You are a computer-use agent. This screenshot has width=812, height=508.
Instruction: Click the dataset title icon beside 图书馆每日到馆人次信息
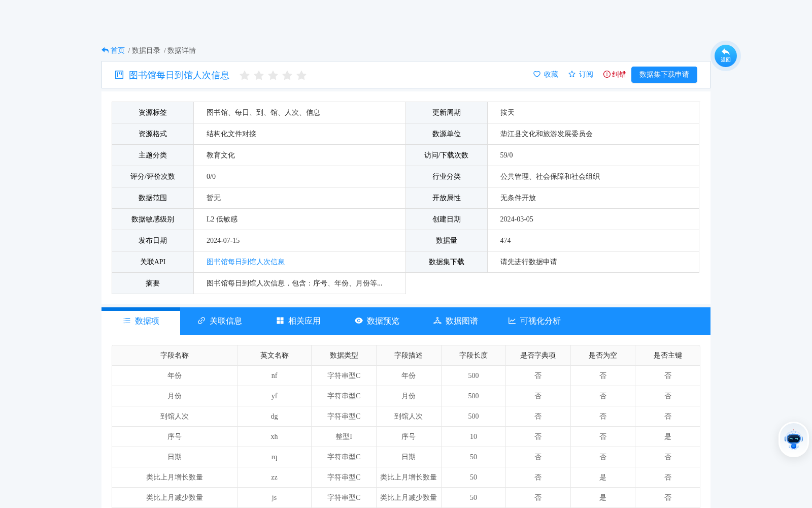click(x=119, y=75)
